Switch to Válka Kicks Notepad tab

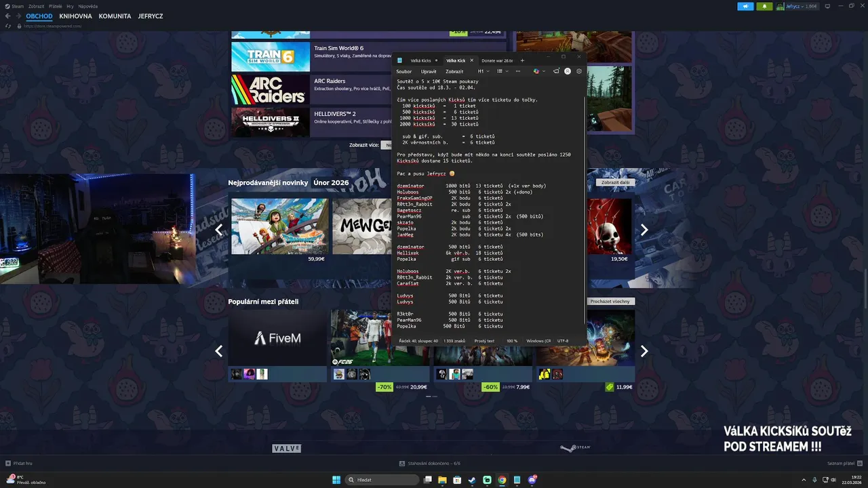420,60
